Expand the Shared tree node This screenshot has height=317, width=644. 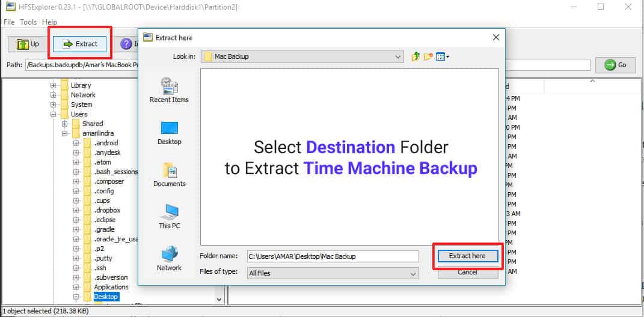coord(64,124)
